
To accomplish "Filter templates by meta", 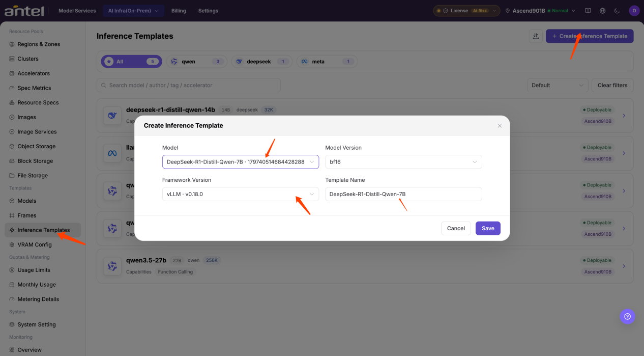I will click(327, 62).
